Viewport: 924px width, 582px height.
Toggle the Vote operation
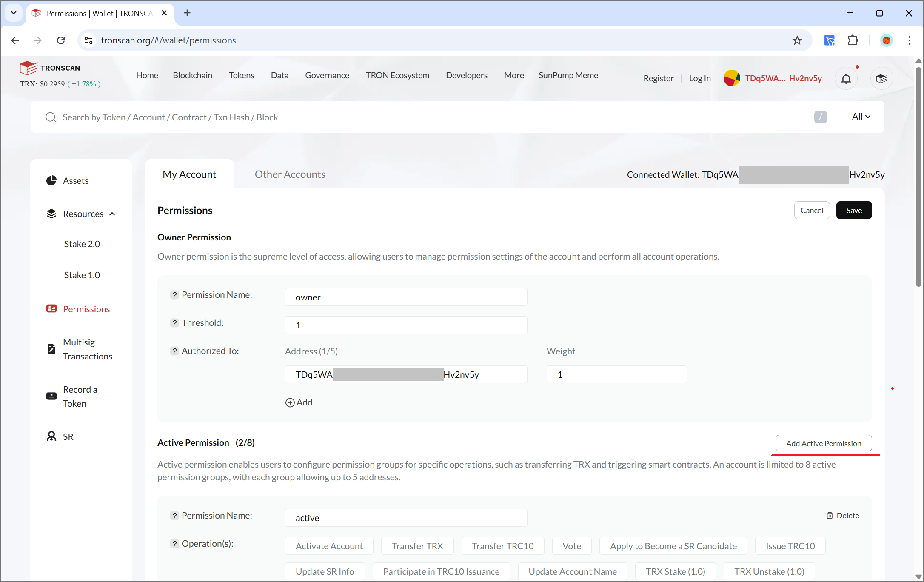point(572,546)
